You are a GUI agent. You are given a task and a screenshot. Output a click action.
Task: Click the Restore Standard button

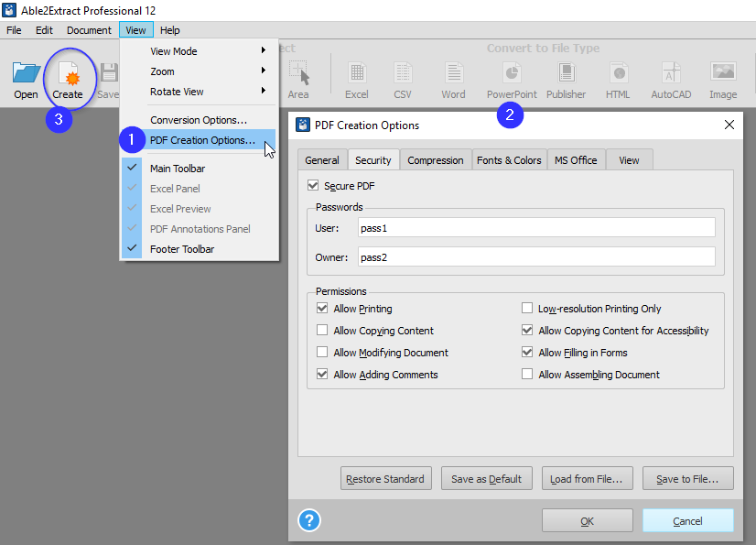(385, 478)
